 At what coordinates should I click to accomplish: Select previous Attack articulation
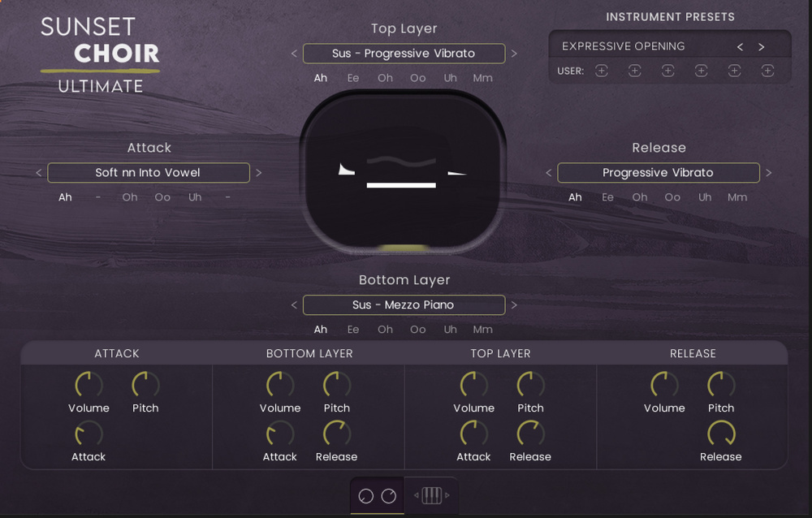pyautogui.click(x=39, y=172)
